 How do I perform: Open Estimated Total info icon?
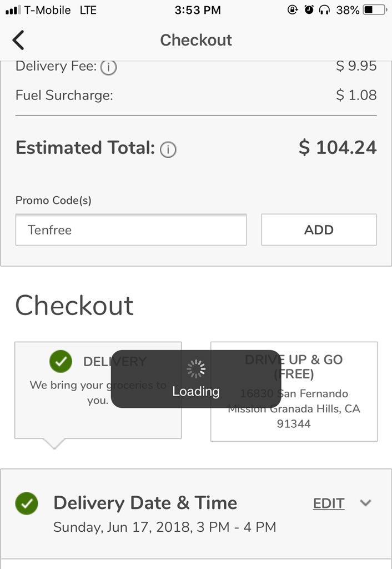168,149
